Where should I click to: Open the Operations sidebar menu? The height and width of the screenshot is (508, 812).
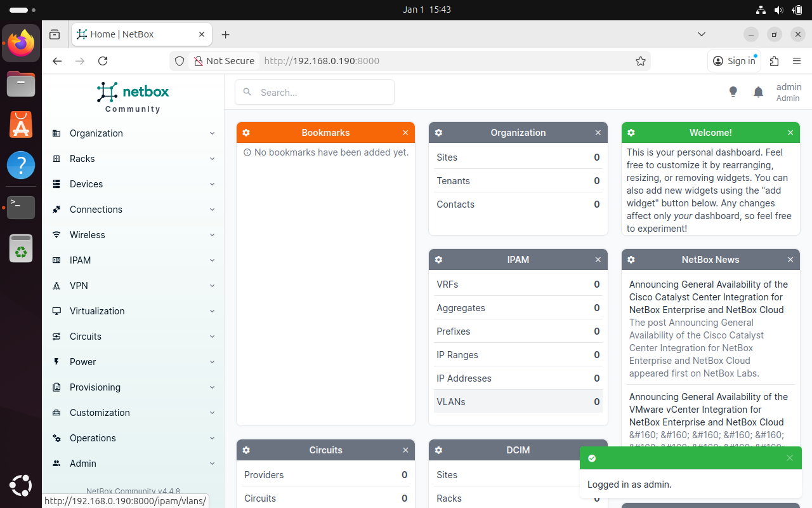[x=133, y=438]
